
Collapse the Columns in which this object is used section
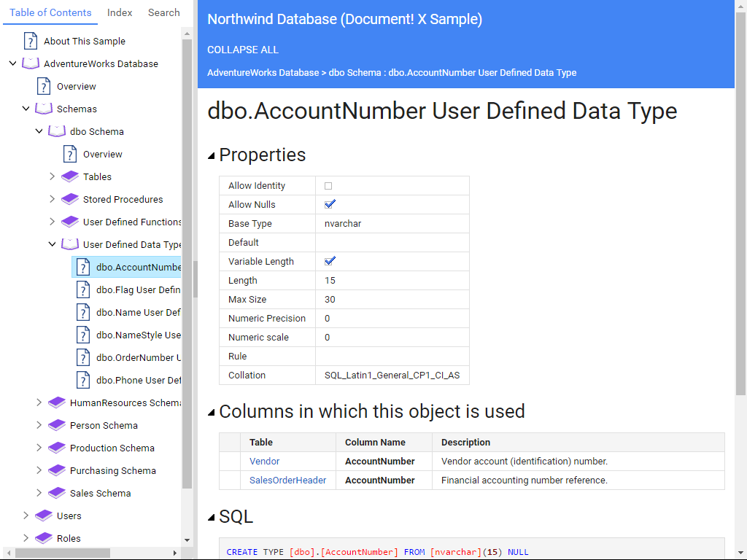[x=212, y=413]
